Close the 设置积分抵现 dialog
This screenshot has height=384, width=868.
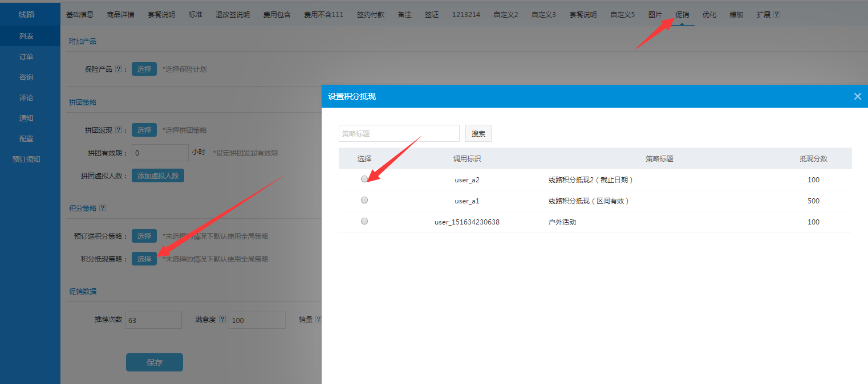point(857,96)
